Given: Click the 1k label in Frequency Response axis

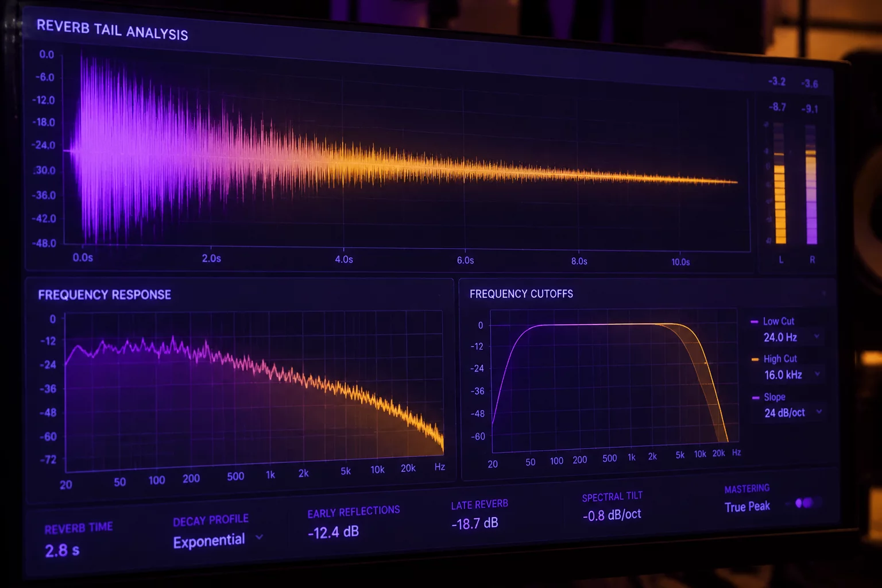Looking at the screenshot, I should pyautogui.click(x=270, y=475).
